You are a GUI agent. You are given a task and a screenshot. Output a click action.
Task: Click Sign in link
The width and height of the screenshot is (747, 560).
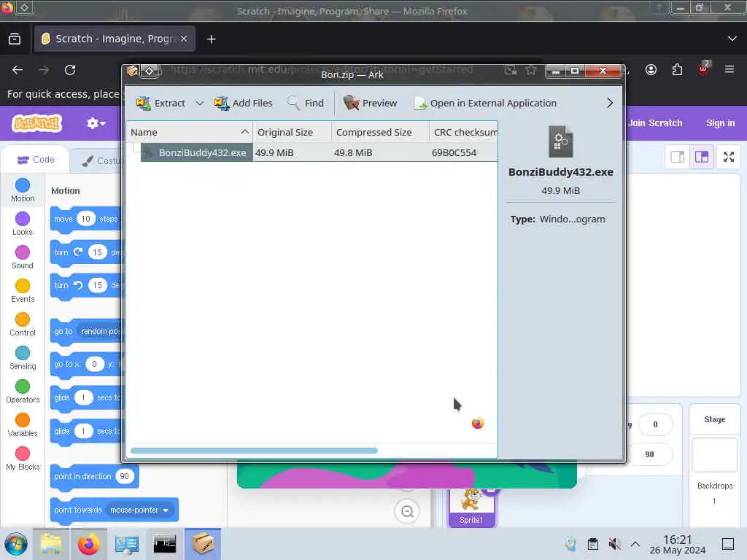click(x=720, y=122)
